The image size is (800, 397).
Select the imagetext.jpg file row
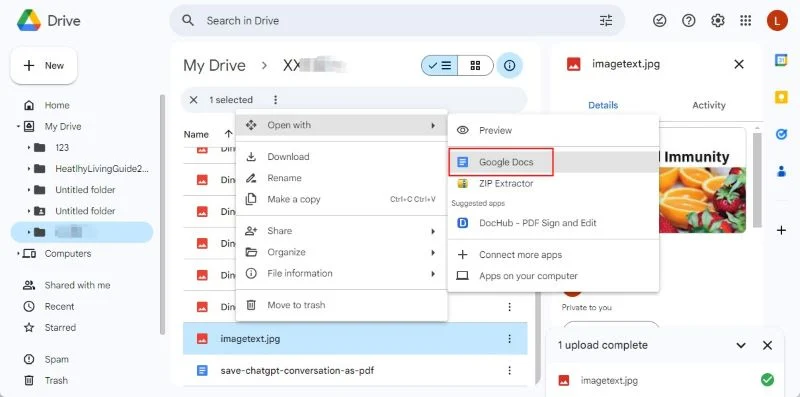pyautogui.click(x=355, y=338)
